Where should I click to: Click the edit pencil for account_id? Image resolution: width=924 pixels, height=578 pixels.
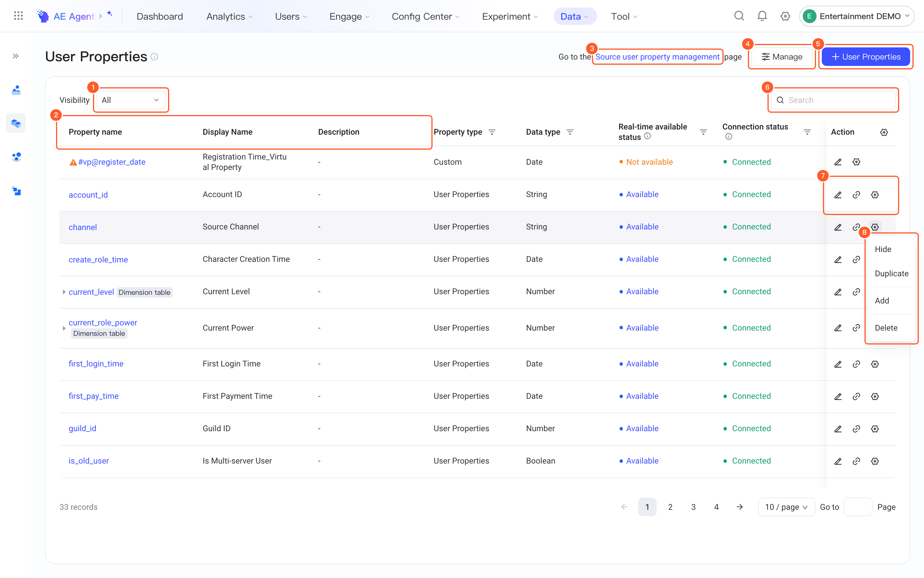[838, 194]
